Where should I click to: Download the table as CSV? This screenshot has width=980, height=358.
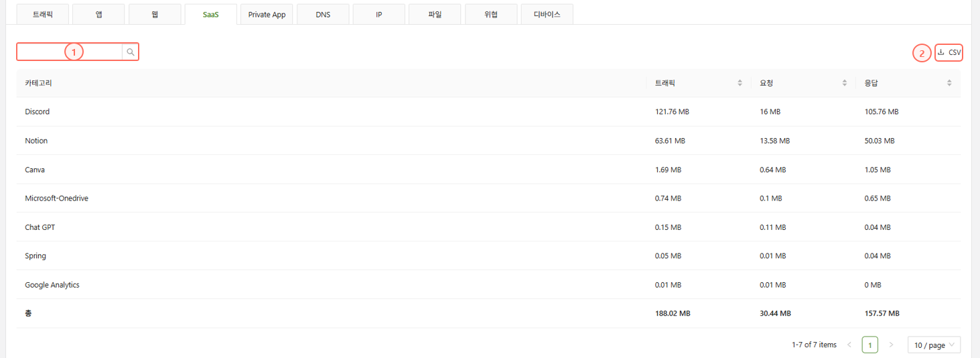tap(949, 52)
